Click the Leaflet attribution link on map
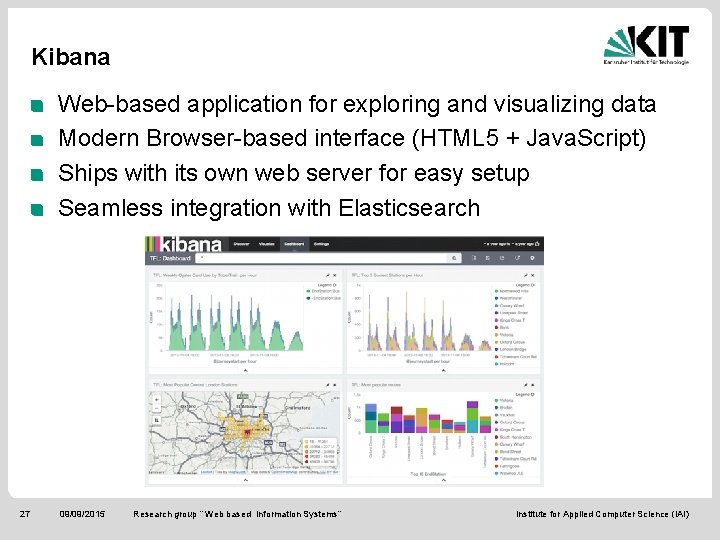This screenshot has height=540, width=720. pyautogui.click(x=207, y=472)
